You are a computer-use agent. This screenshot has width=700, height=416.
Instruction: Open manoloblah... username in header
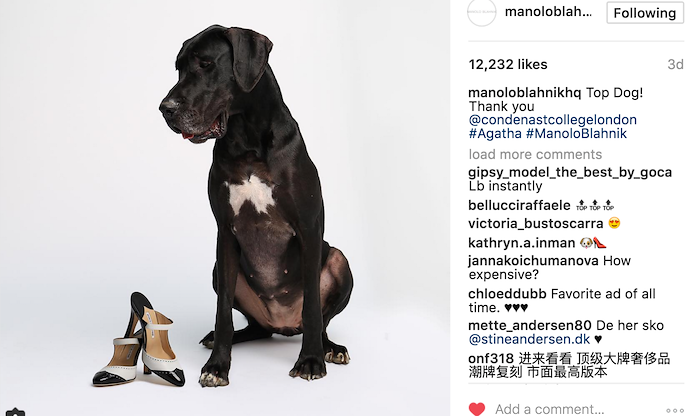click(x=548, y=12)
